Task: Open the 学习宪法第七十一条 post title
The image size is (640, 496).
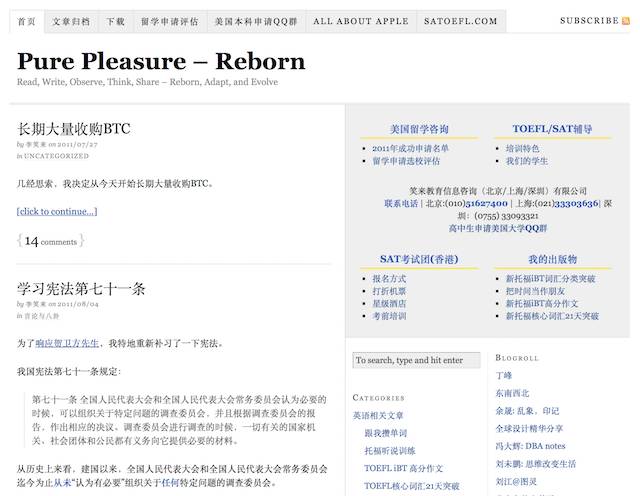Action: 81,289
